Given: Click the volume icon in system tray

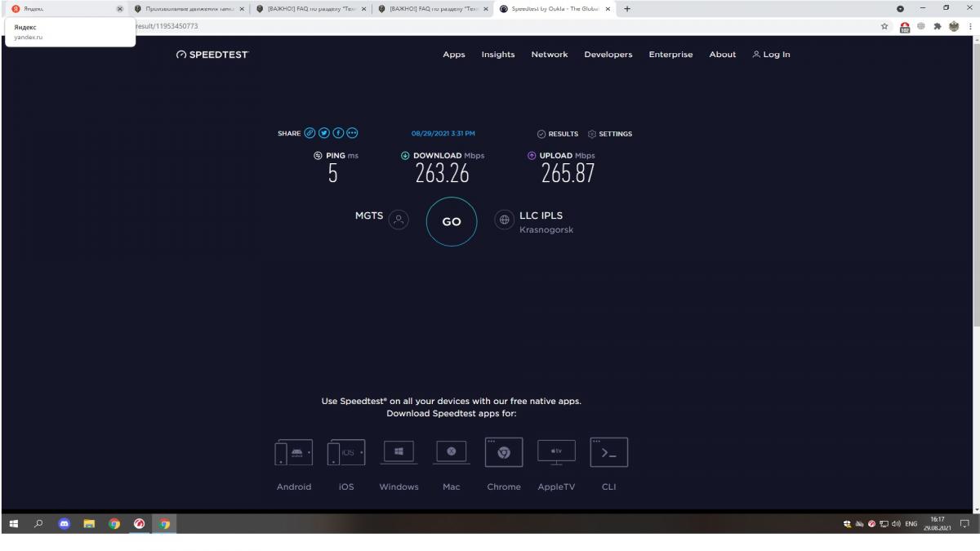Looking at the screenshot, I should 897,524.
